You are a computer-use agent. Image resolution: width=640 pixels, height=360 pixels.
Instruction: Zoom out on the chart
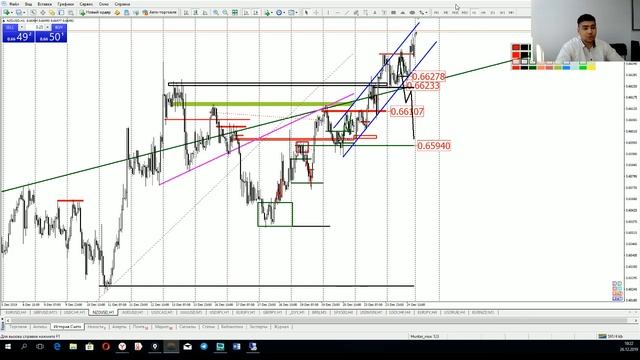pyautogui.click(x=225, y=12)
